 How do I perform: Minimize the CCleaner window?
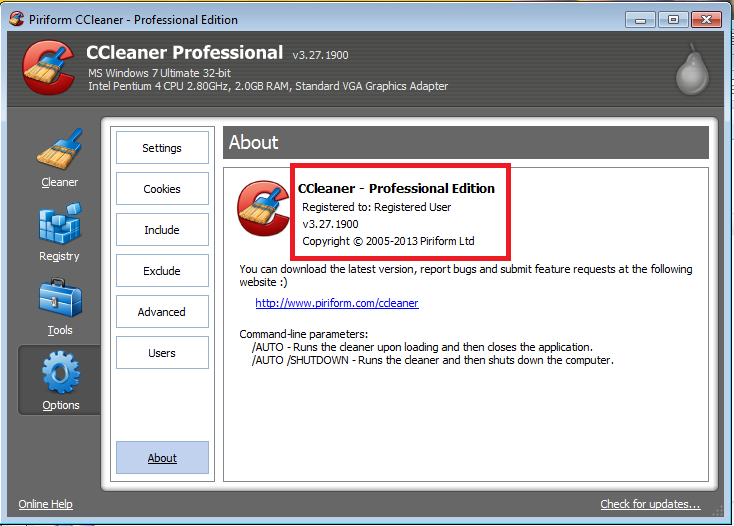coord(640,20)
